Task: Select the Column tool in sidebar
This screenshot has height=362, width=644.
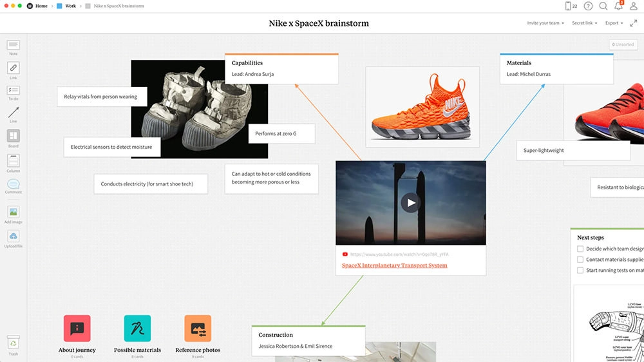Action: tap(13, 161)
